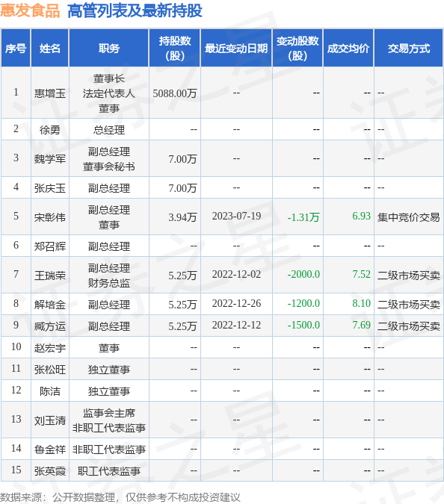
Task: Select the name 张松旺
Action: pyautogui.click(x=50, y=370)
